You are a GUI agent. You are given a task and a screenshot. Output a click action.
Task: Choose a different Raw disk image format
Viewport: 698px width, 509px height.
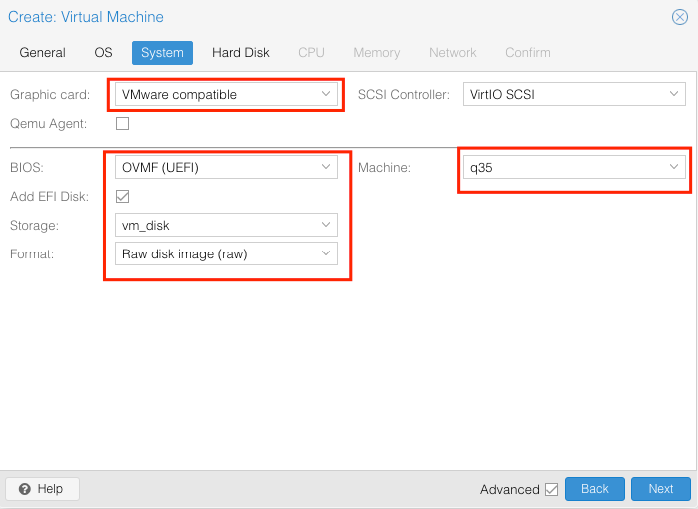[x=226, y=253]
